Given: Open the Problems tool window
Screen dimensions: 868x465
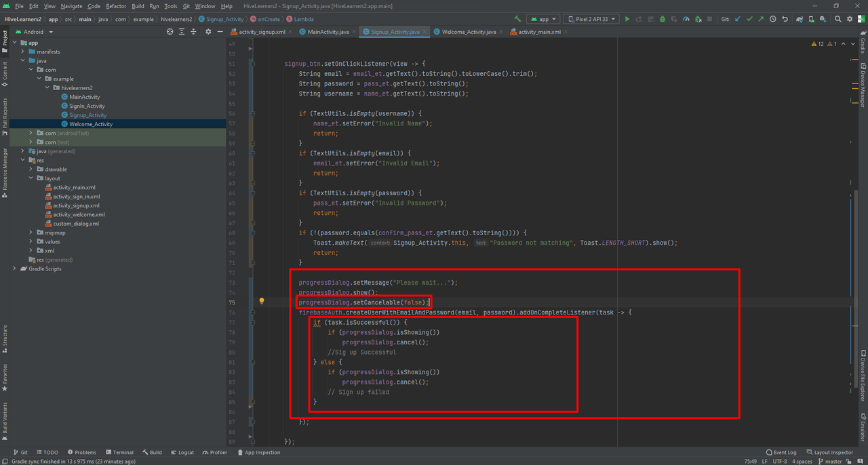Looking at the screenshot, I should 81,452.
